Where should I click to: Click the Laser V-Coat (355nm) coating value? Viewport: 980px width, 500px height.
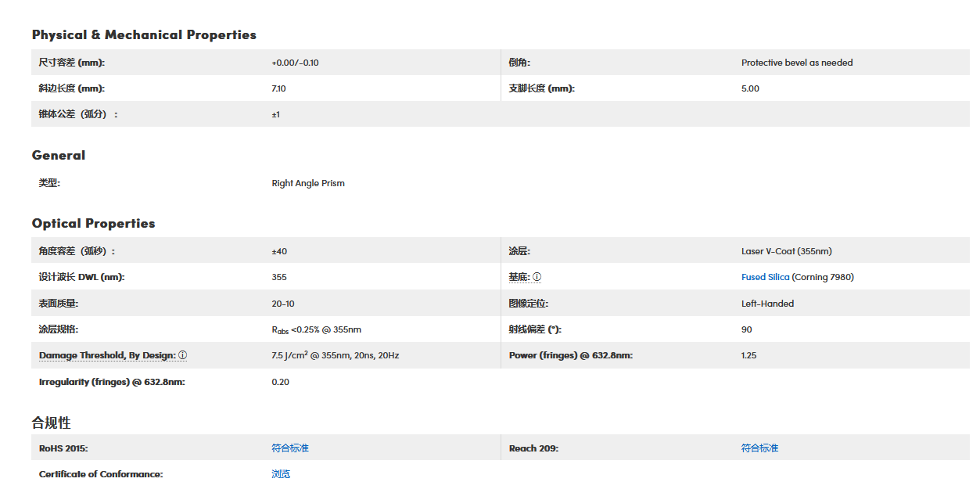coord(786,251)
